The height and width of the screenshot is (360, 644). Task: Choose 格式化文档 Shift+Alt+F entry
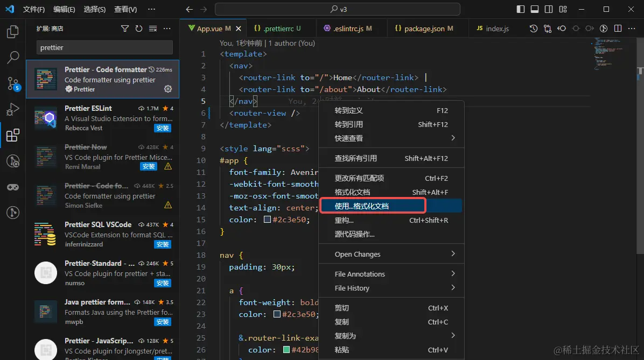[391, 192]
